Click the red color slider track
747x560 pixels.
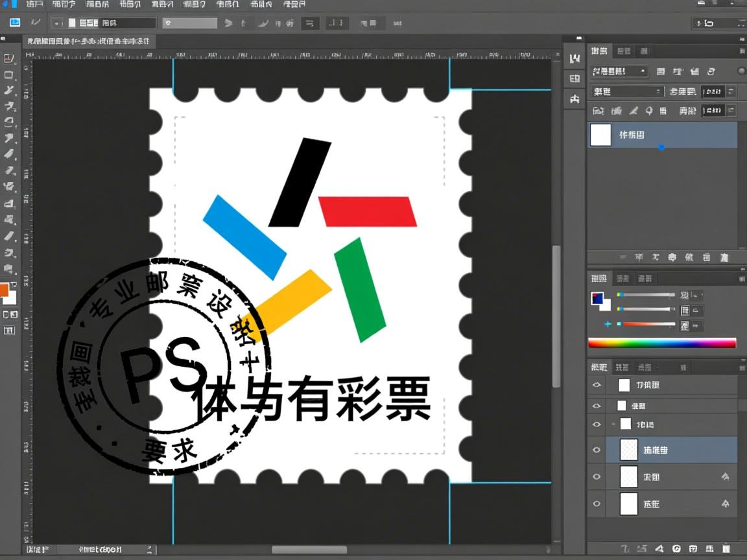pos(648,323)
